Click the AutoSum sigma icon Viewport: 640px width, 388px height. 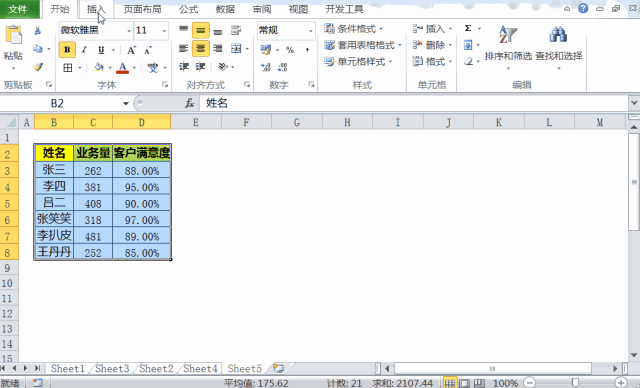click(x=468, y=28)
